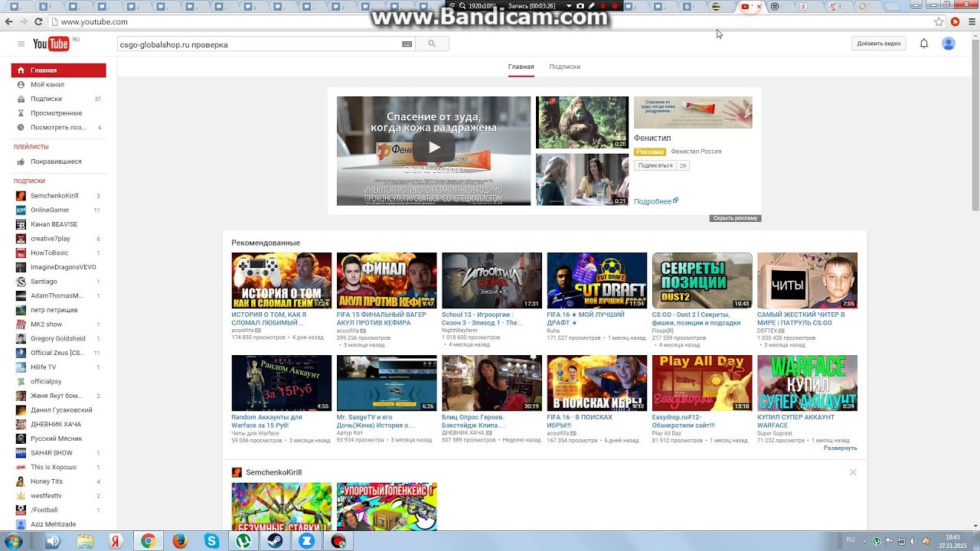Screen dimensions: 980x551
Task: Click the ПЛЕЙЛИСТЫ section heading link
Action: pos(31,147)
